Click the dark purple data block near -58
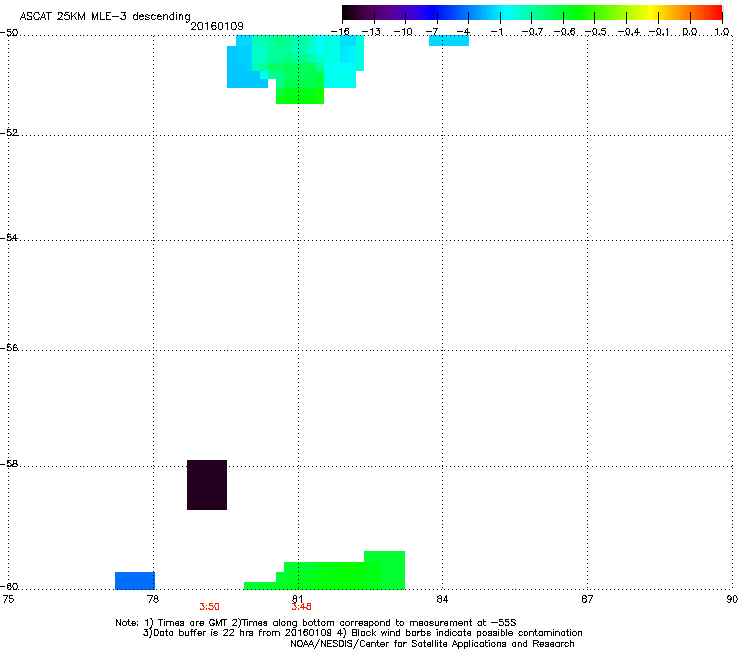This screenshot has height=650, width=740. point(207,485)
